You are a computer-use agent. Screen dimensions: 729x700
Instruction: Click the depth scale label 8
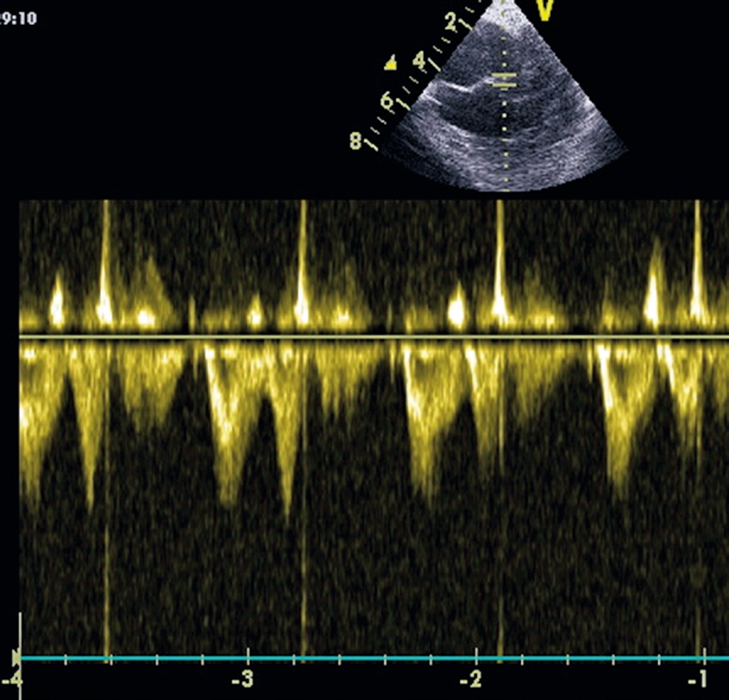tap(356, 140)
